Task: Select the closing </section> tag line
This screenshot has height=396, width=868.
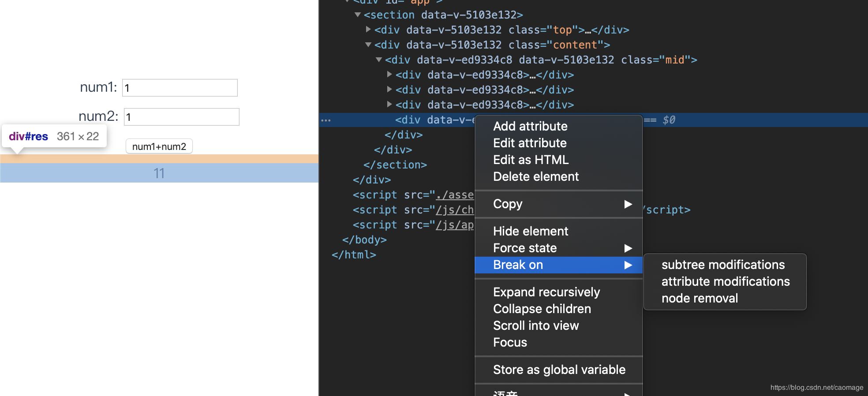Action: pos(395,165)
